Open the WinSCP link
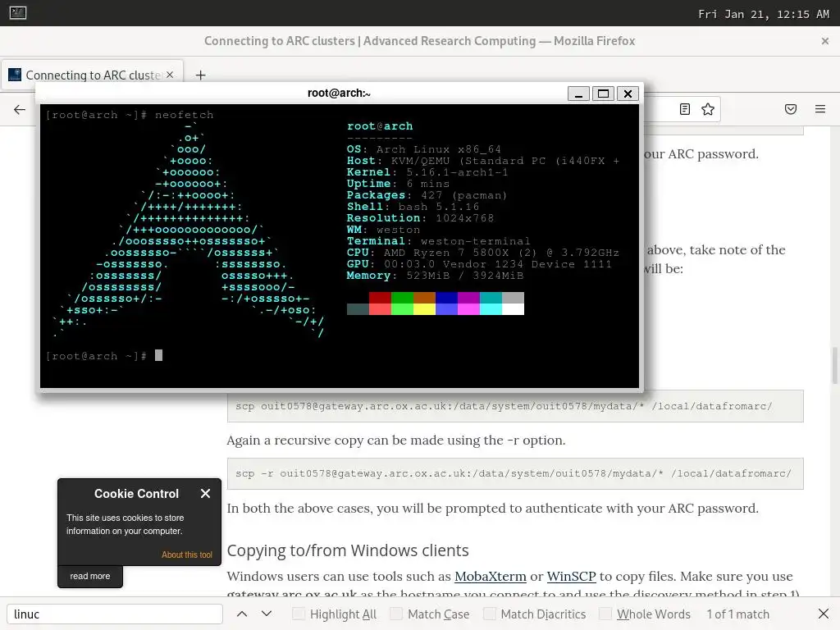 tap(571, 577)
